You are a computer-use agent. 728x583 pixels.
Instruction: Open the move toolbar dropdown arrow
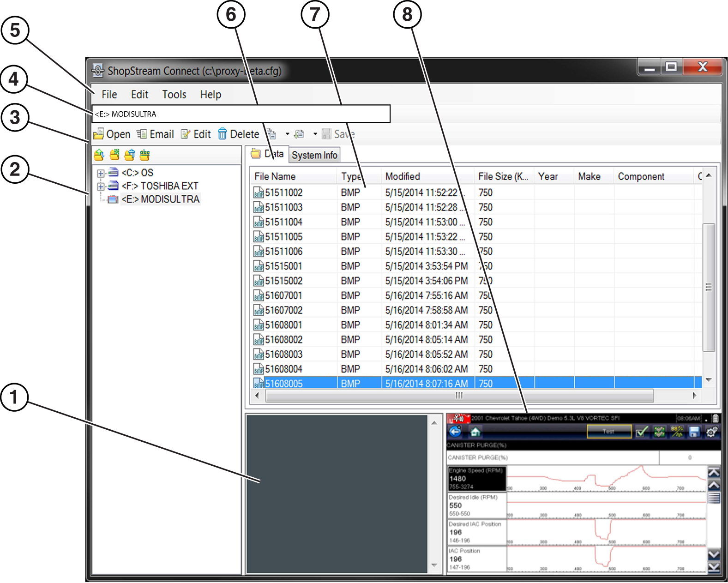click(315, 134)
